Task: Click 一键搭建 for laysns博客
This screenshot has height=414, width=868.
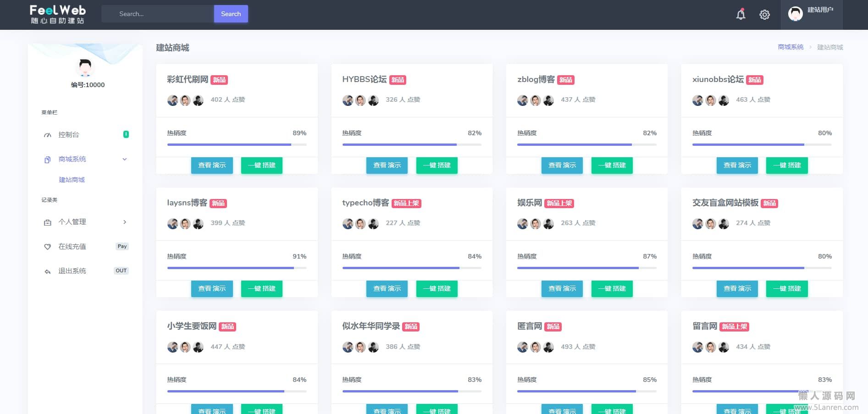Action: [262, 288]
